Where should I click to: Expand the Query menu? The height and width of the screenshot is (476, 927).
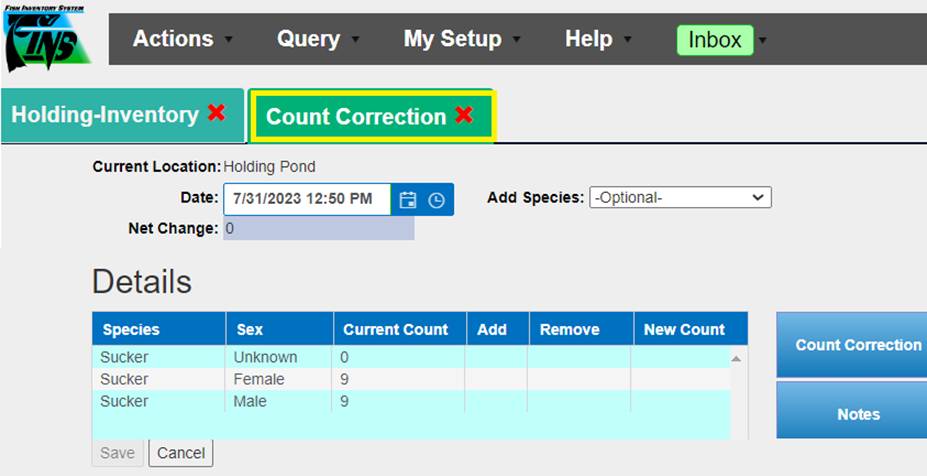tap(317, 39)
